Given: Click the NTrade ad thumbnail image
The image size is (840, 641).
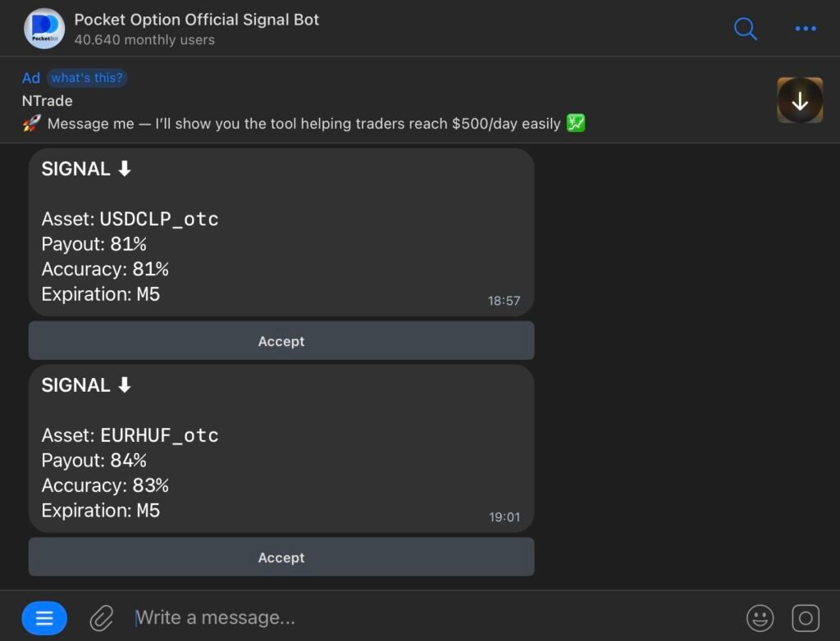Looking at the screenshot, I should tap(800, 99).
